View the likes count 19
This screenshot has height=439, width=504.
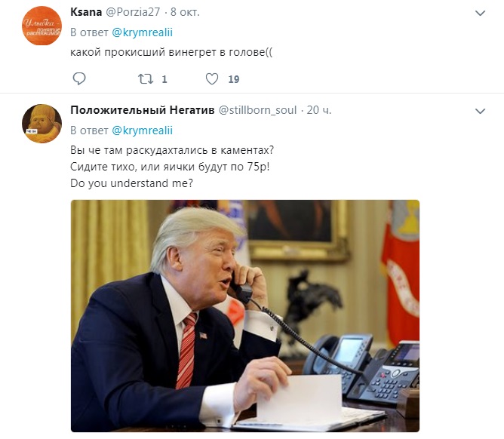(x=234, y=79)
